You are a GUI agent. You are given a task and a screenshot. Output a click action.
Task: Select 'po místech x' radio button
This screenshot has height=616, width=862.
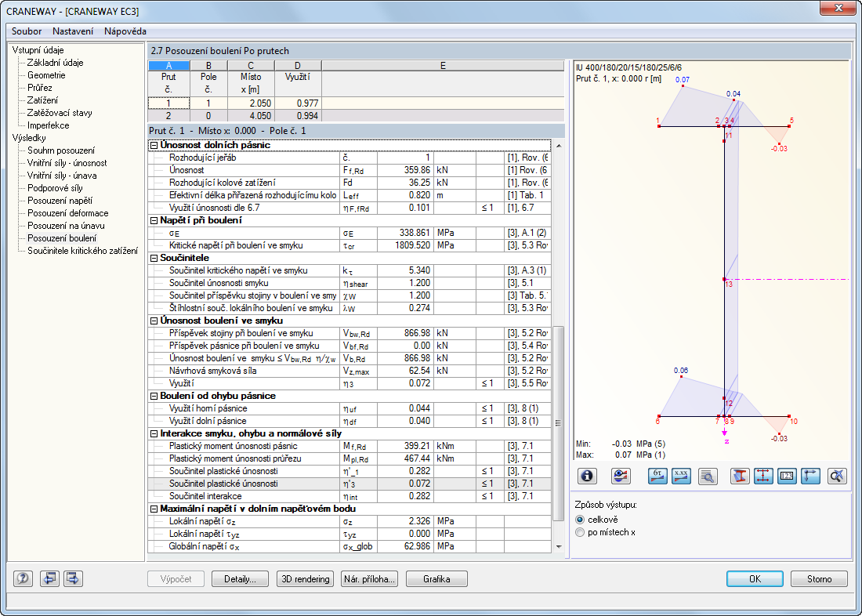581,533
